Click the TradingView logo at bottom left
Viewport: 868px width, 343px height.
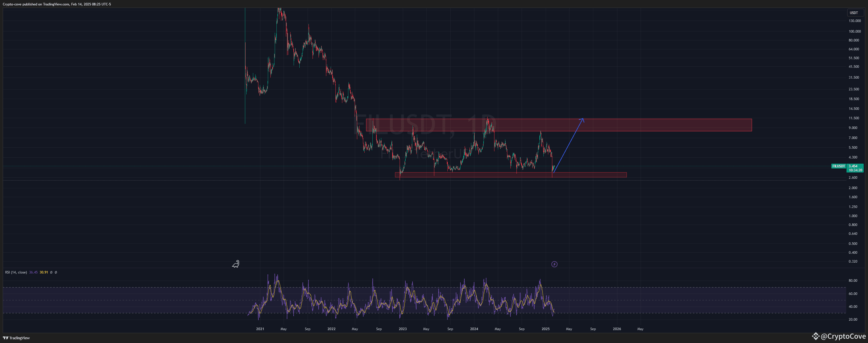(x=16, y=338)
